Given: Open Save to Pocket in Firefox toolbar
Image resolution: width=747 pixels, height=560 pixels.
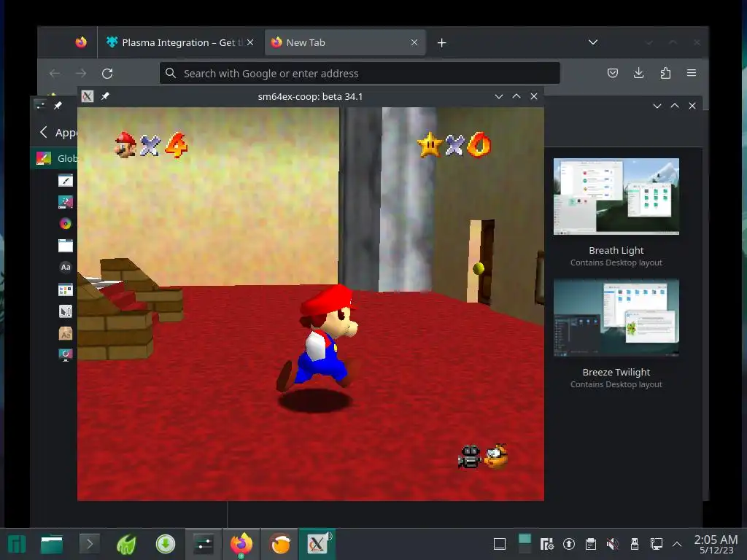Looking at the screenshot, I should point(613,73).
